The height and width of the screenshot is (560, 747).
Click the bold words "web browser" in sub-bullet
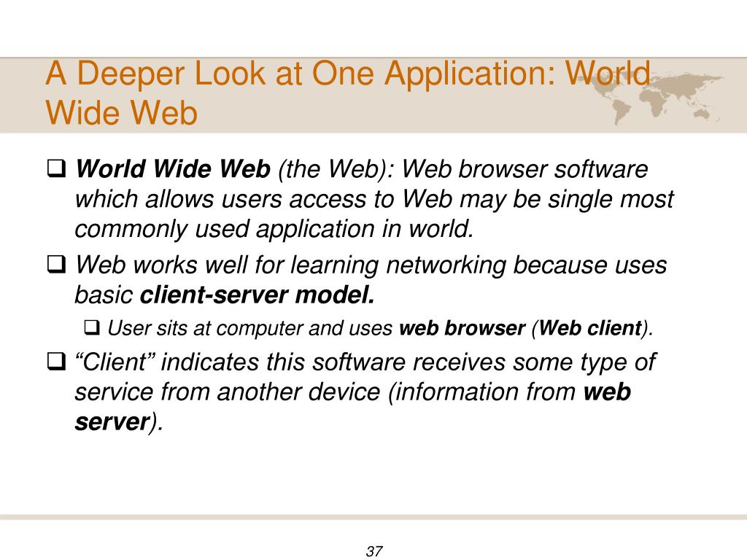click(x=462, y=328)
